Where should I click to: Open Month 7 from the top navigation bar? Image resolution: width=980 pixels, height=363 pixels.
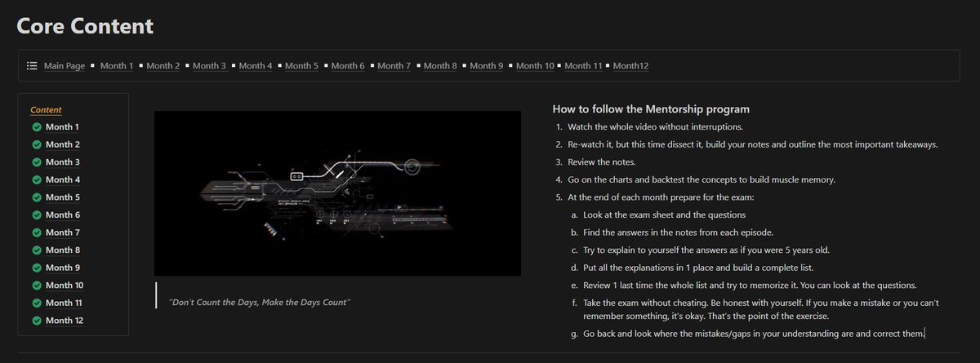coord(394,66)
